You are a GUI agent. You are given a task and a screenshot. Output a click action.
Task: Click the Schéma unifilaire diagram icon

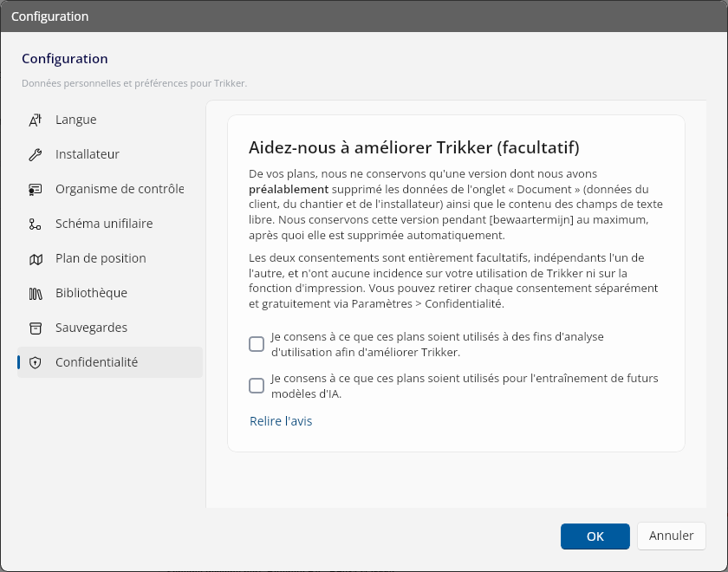click(36, 224)
